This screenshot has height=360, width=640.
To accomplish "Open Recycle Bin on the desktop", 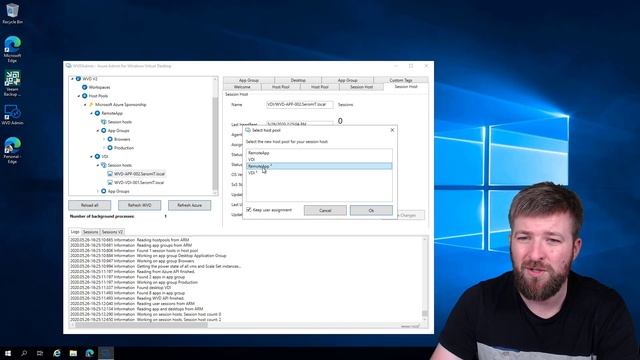I will pyautogui.click(x=12, y=13).
